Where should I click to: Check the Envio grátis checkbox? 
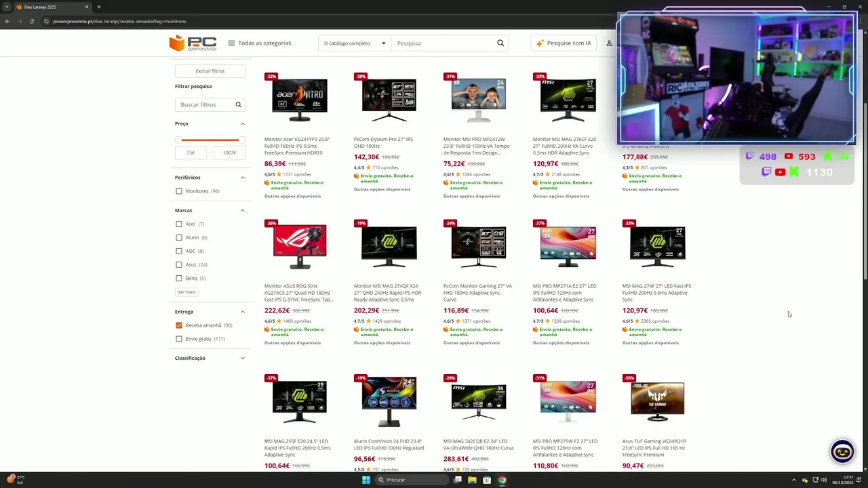[179, 339]
